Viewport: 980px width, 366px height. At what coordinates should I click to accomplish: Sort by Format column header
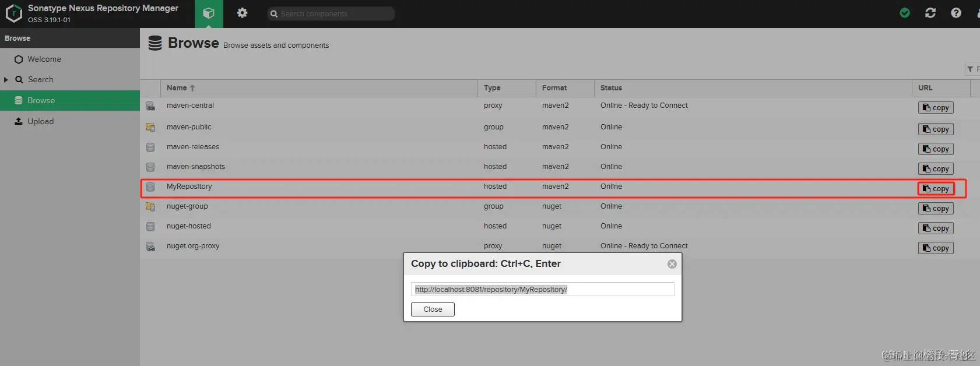[x=565, y=88]
